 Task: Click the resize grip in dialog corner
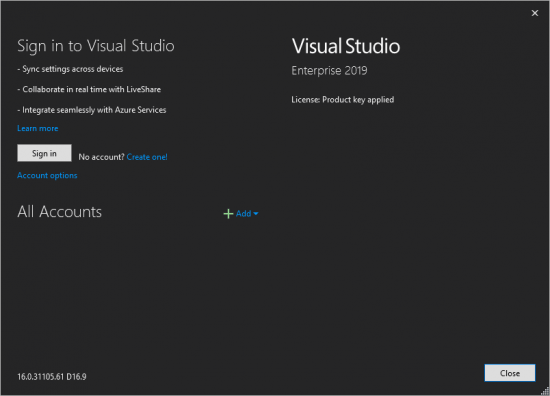point(545,391)
